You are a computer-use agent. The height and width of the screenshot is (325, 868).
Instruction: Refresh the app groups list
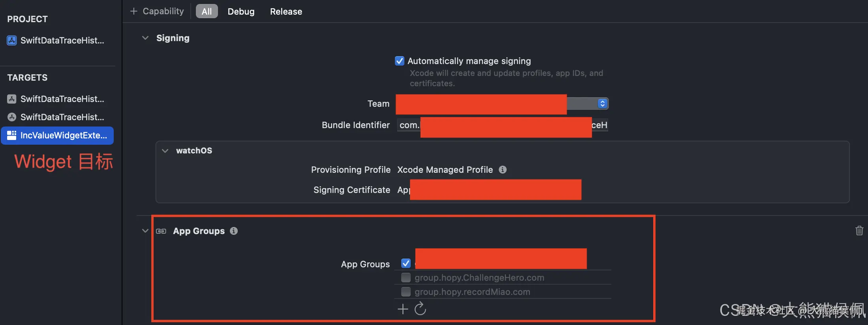[420, 308]
